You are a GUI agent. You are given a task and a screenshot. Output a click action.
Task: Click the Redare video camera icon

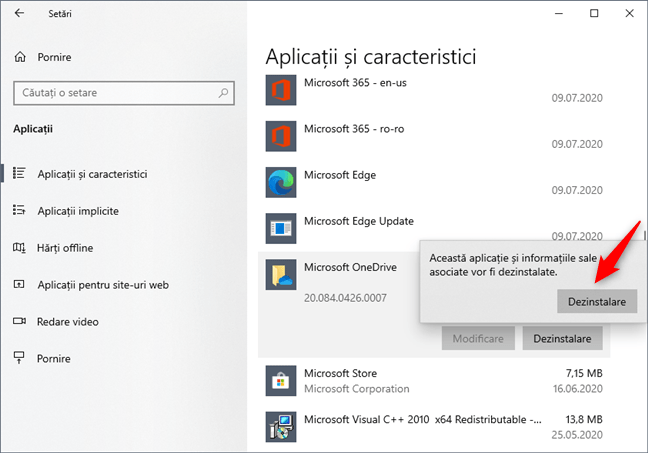pyautogui.click(x=19, y=321)
